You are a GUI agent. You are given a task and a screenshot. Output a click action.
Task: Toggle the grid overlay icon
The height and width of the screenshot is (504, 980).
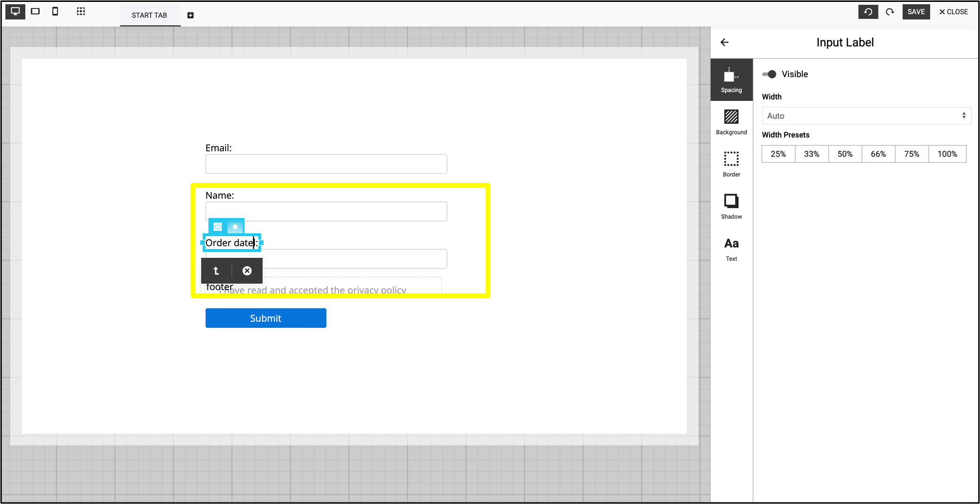coord(81,11)
